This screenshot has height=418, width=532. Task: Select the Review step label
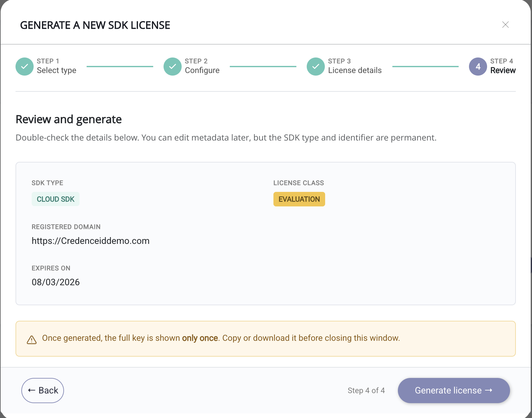coord(503,70)
